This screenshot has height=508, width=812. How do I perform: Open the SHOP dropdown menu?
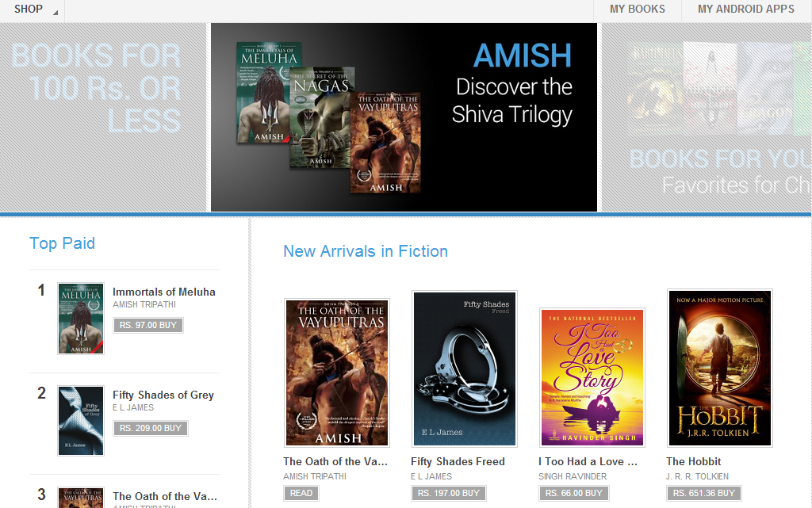click(32, 10)
